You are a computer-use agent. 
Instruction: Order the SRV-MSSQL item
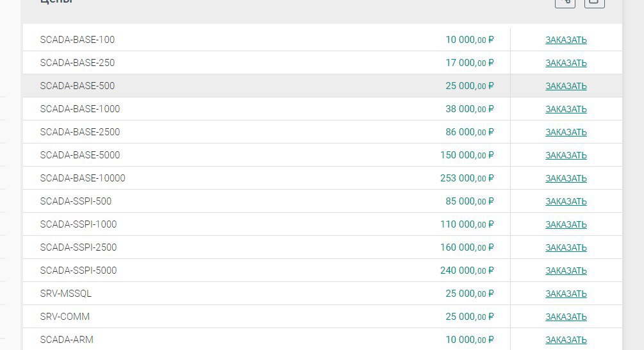pos(566,294)
